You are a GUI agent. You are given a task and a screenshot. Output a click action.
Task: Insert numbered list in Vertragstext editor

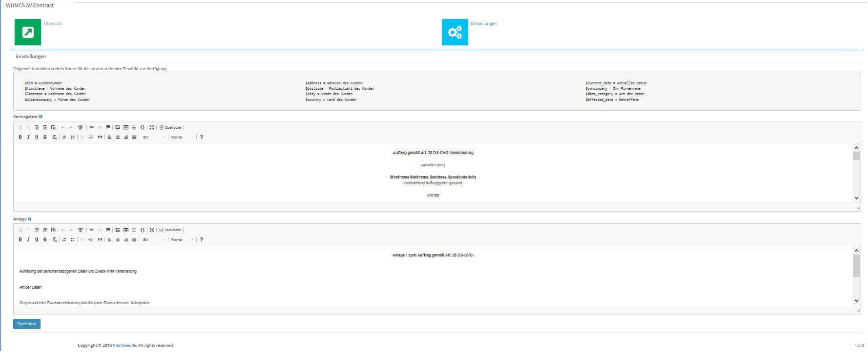pos(64,138)
